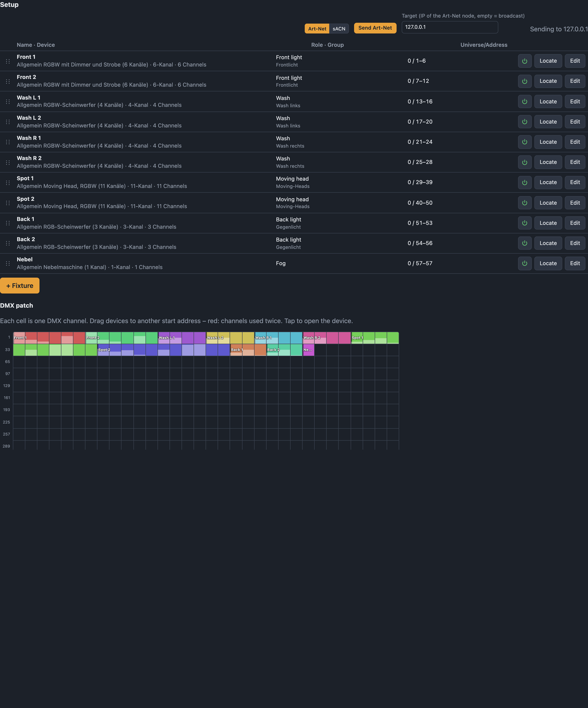This screenshot has height=708, width=588.
Task: Click the drag handle icon for Spot 2
Action: click(8, 203)
